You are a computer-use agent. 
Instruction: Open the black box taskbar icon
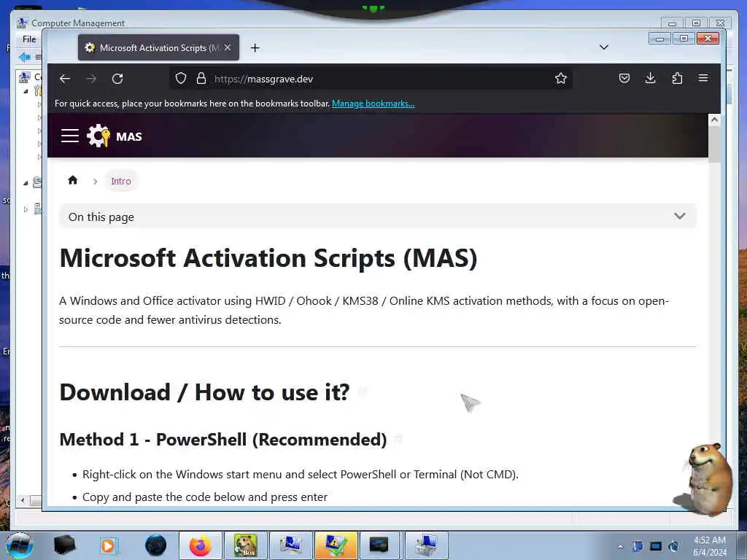click(x=64, y=545)
